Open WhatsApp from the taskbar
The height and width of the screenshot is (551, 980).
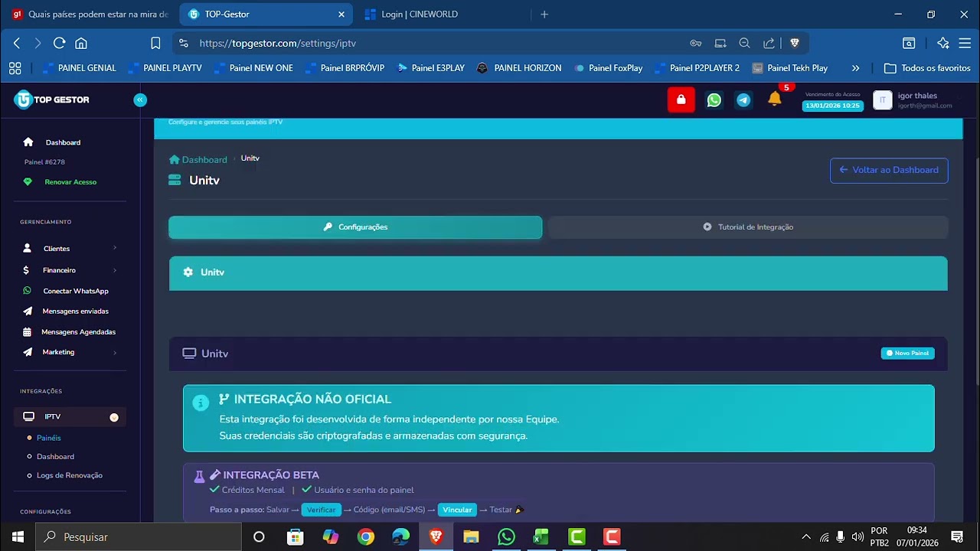tap(506, 536)
